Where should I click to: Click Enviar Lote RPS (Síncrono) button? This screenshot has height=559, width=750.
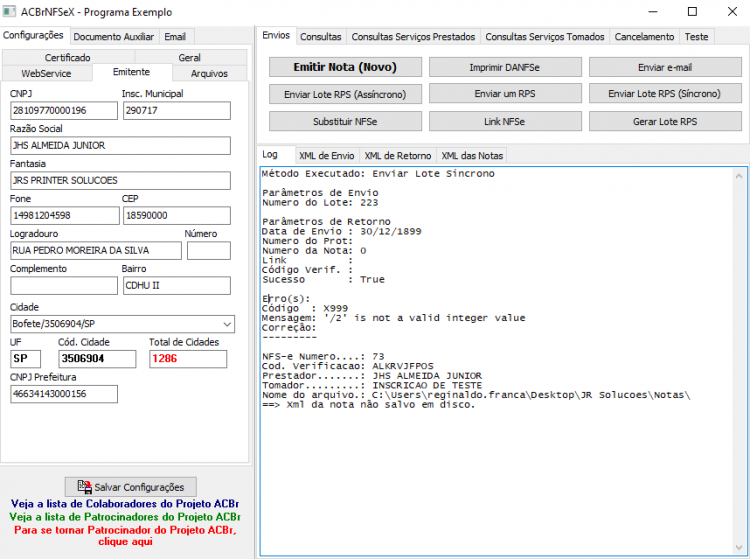point(665,94)
